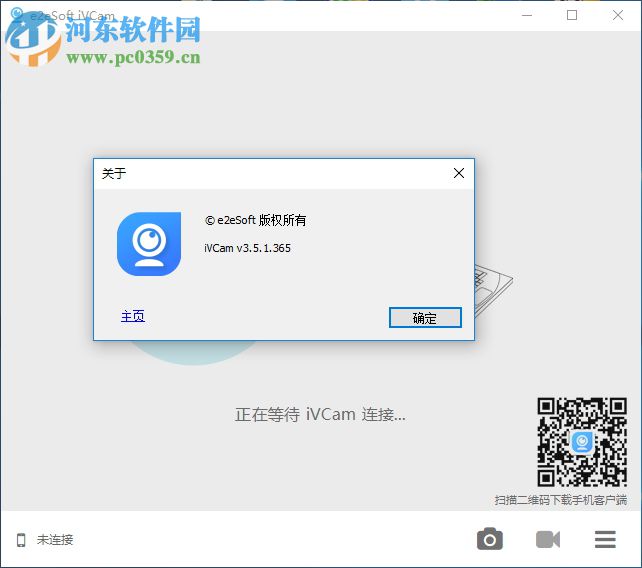The width and height of the screenshot is (642, 568).
Task: Click the 扫描二维码下载手机客户端 caption
Action: (561, 500)
